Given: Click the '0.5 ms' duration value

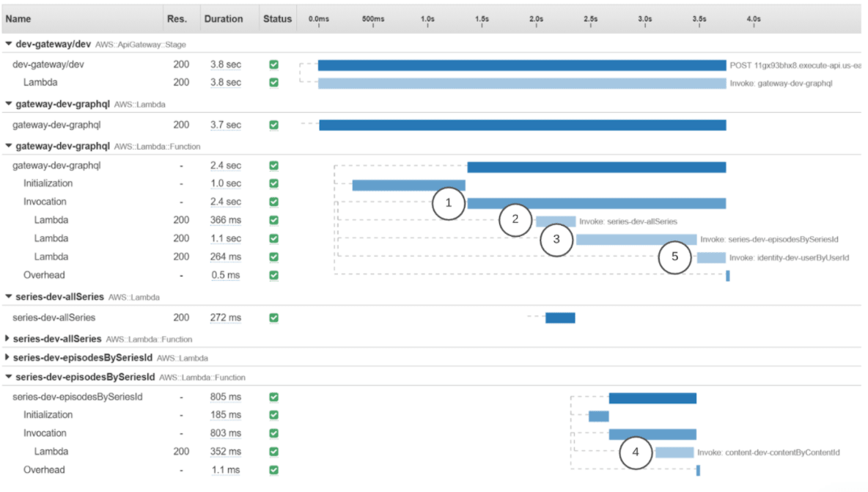Looking at the screenshot, I should (x=225, y=275).
